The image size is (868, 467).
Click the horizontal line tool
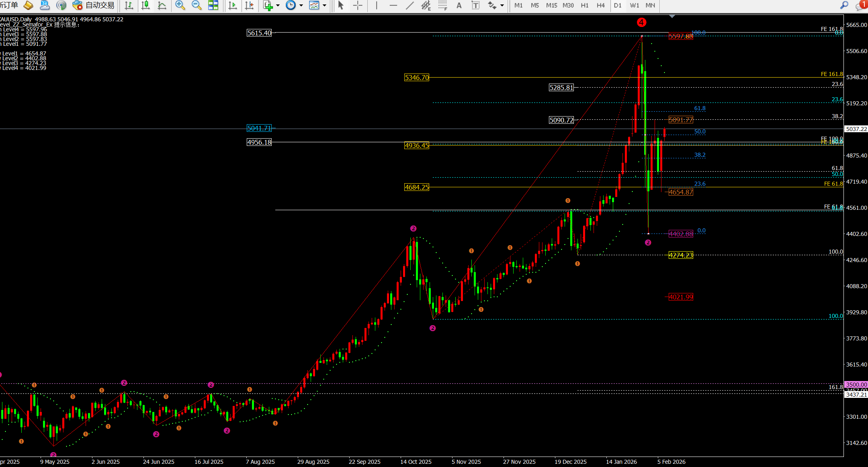point(393,5)
